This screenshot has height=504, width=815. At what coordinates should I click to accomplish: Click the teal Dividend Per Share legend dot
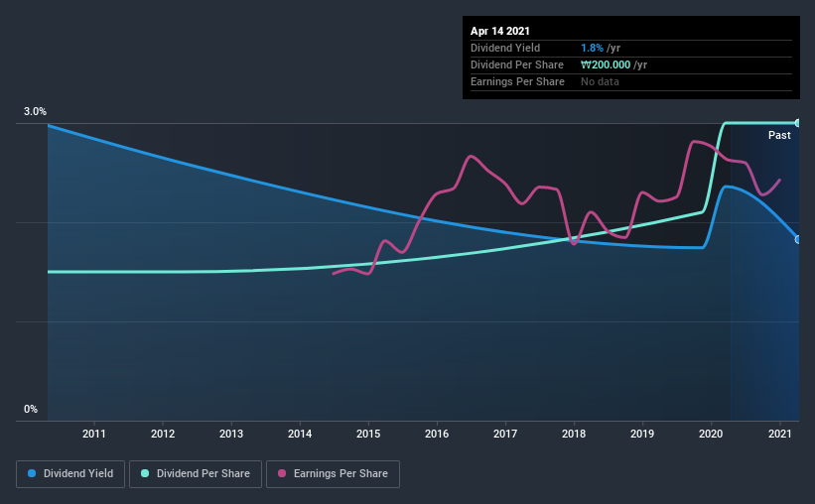(x=145, y=473)
